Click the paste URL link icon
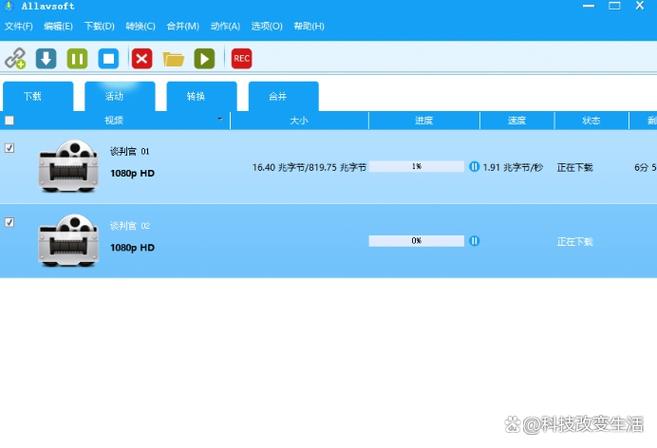The image size is (657, 448). [15, 58]
